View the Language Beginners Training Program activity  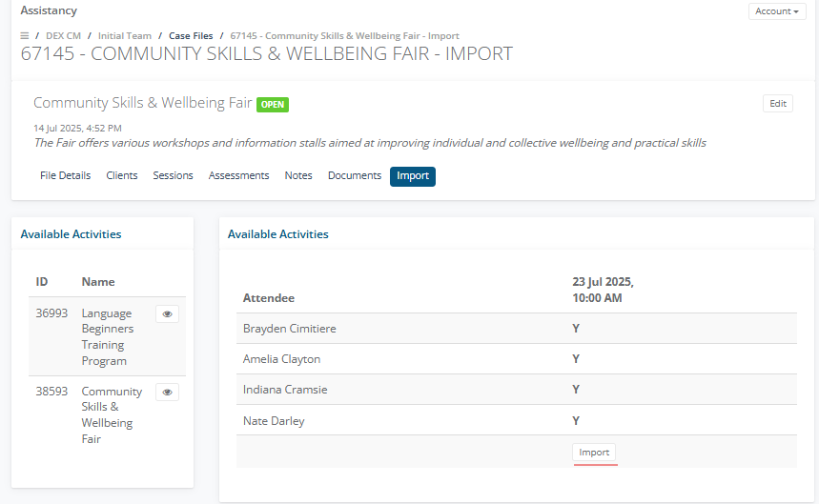point(167,314)
